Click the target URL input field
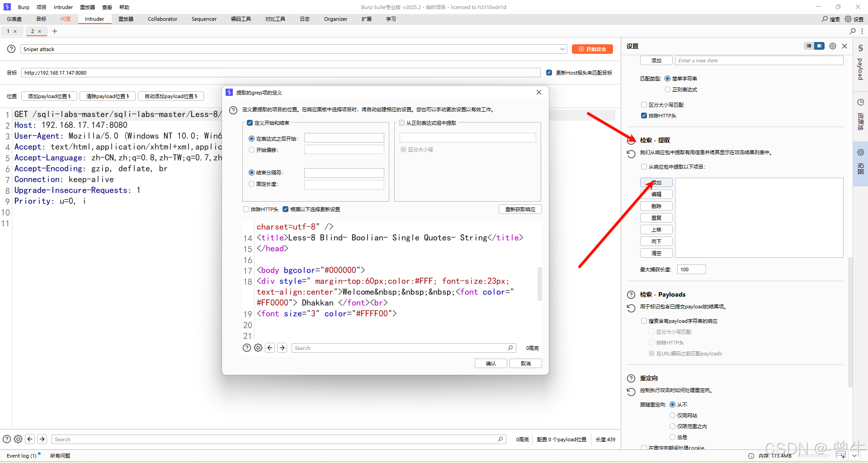The width and height of the screenshot is (868, 463). click(x=281, y=73)
